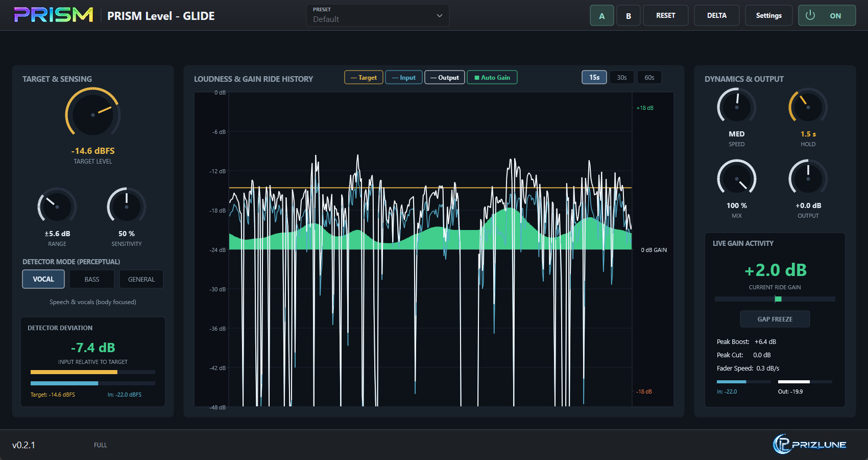Click the +2.0 dB current ride gain readout
This screenshot has height=460, width=868.
775,270
